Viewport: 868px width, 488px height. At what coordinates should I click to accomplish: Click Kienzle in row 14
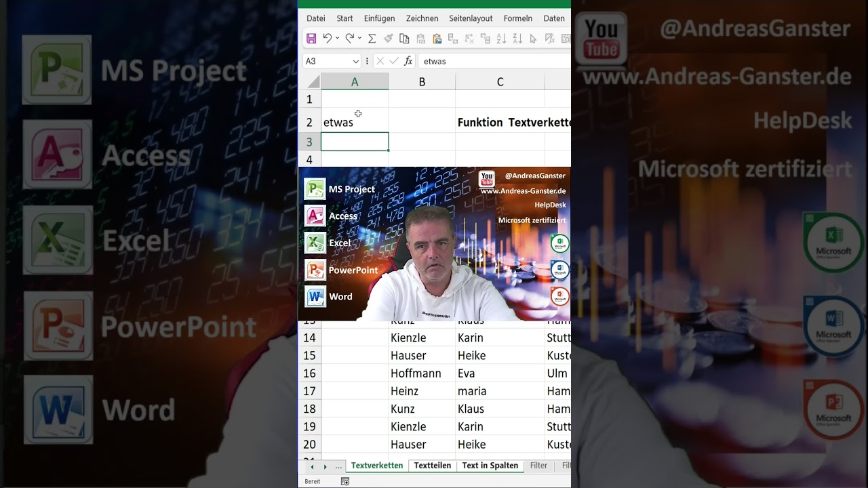tap(422, 338)
